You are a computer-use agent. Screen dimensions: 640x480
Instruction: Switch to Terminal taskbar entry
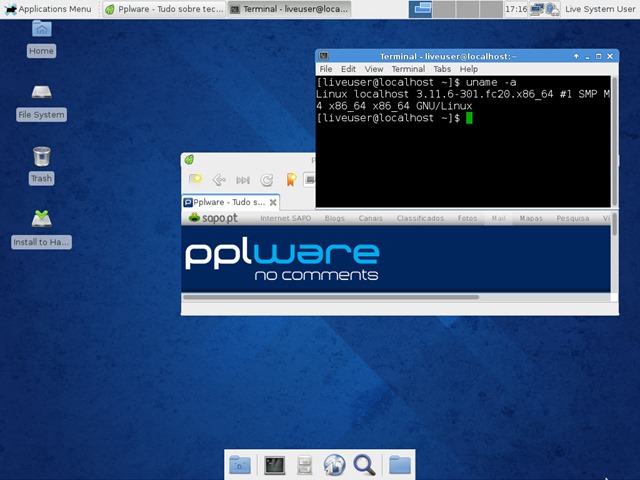pyautogui.click(x=290, y=9)
